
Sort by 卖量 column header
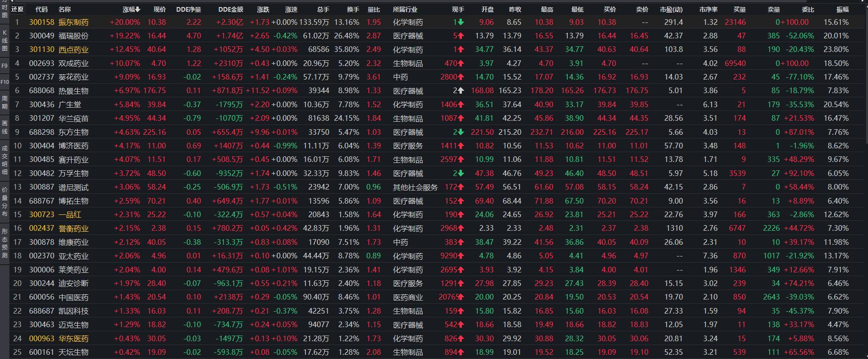pos(774,9)
